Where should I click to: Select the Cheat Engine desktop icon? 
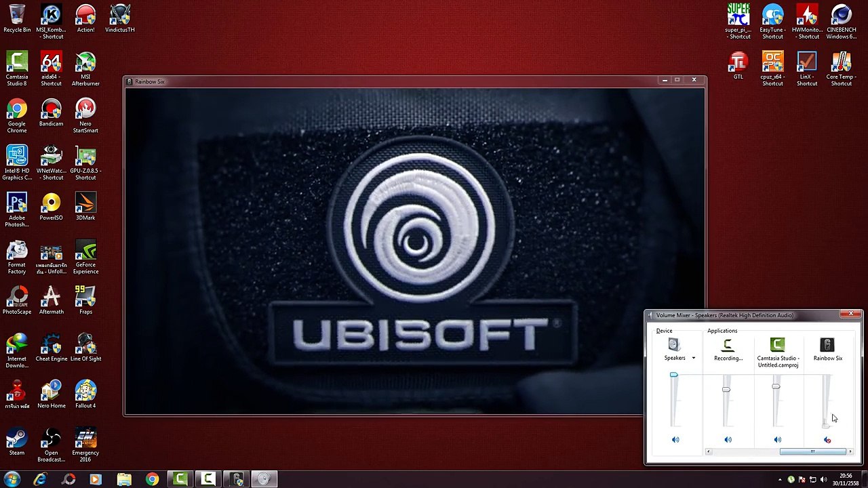coord(51,348)
